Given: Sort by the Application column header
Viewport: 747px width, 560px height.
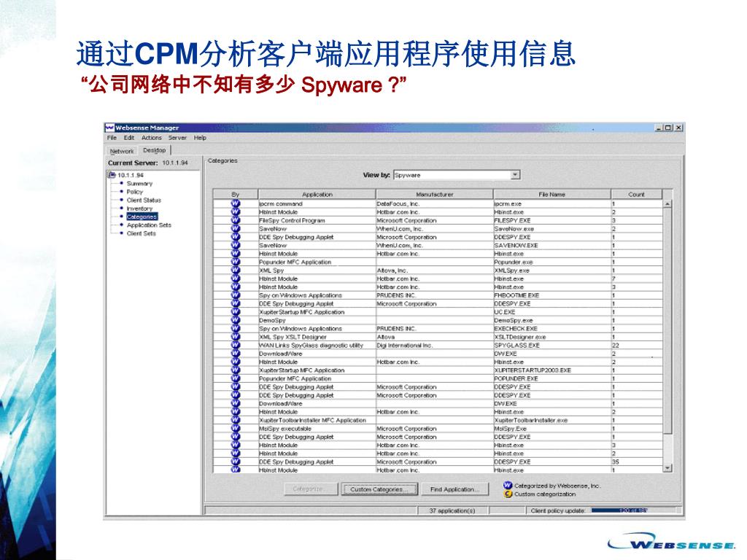Looking at the screenshot, I should pyautogui.click(x=317, y=194).
